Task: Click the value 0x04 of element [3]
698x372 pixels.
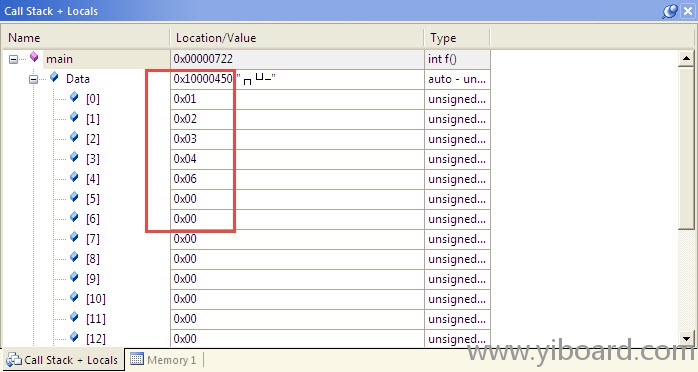Action: pyautogui.click(x=185, y=159)
